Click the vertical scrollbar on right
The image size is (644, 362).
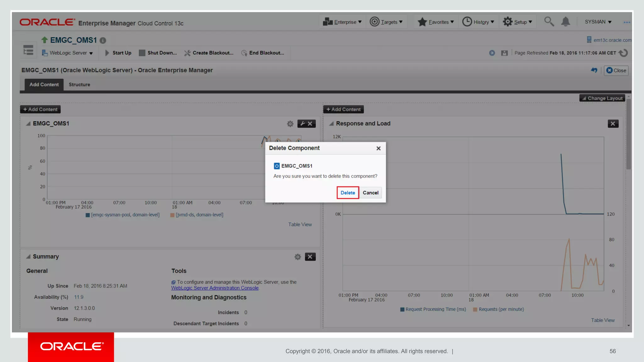tap(628, 134)
